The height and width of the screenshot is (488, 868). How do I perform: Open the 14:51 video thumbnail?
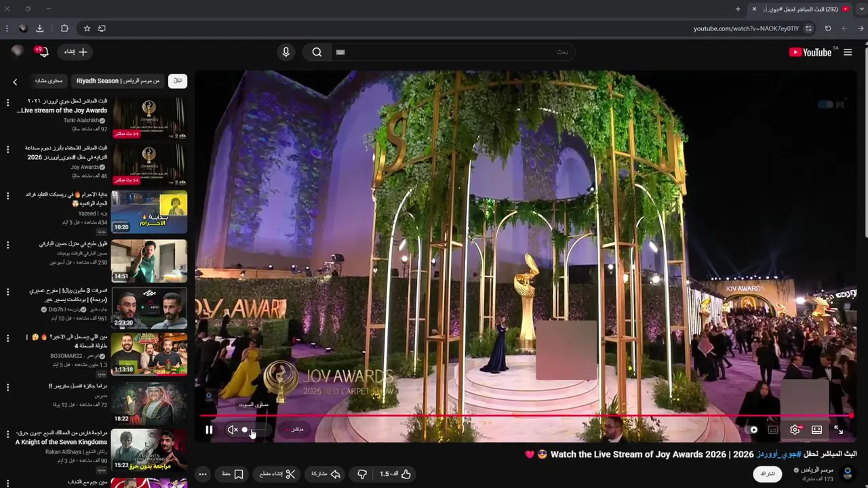[x=149, y=260]
